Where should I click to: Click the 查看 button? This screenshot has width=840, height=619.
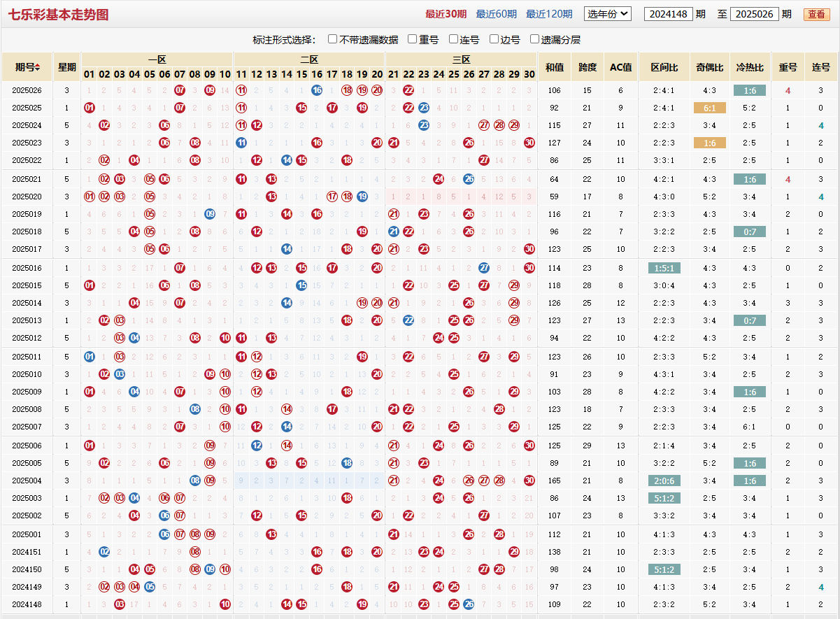point(816,14)
